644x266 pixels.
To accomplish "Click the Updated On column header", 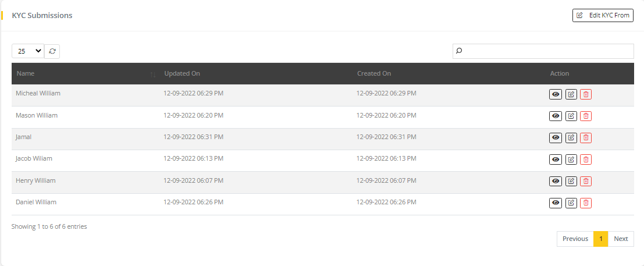I will click(x=182, y=74).
